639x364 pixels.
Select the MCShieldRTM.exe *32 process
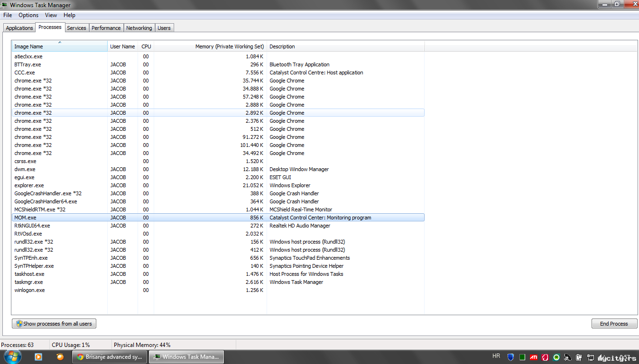click(218, 209)
